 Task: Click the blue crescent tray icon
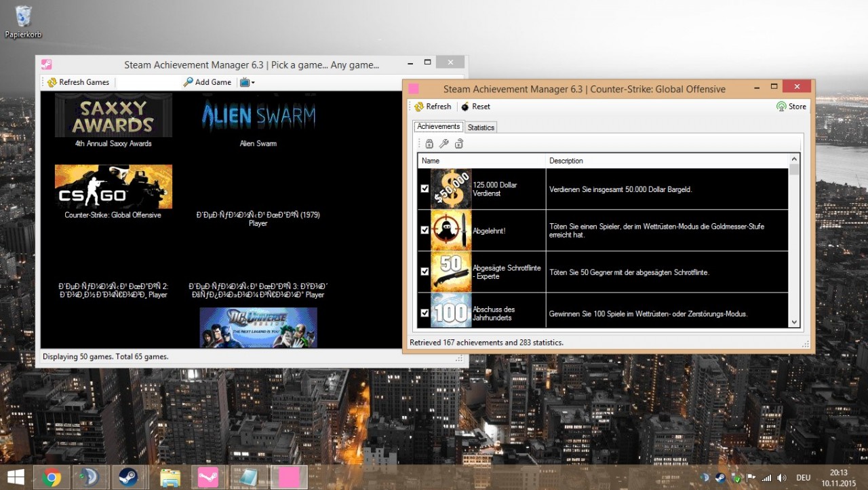click(x=705, y=478)
